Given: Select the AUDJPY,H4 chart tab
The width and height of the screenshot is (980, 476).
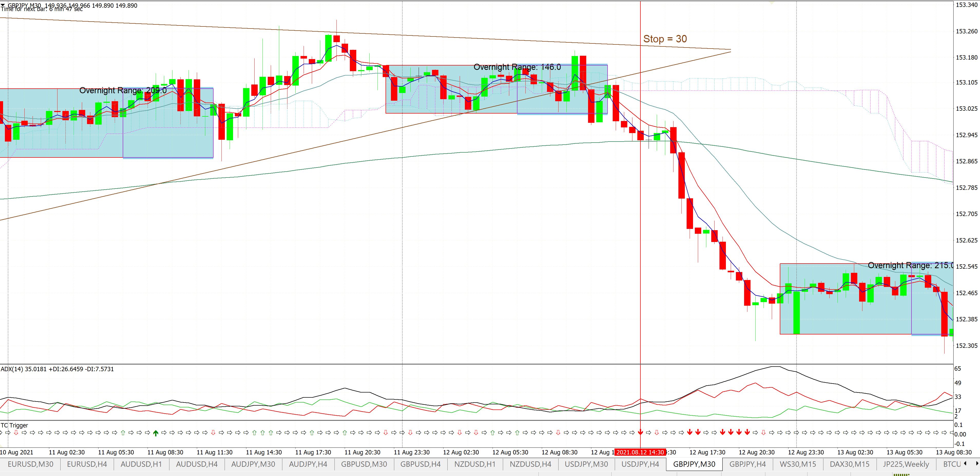Looking at the screenshot, I should [x=308, y=464].
